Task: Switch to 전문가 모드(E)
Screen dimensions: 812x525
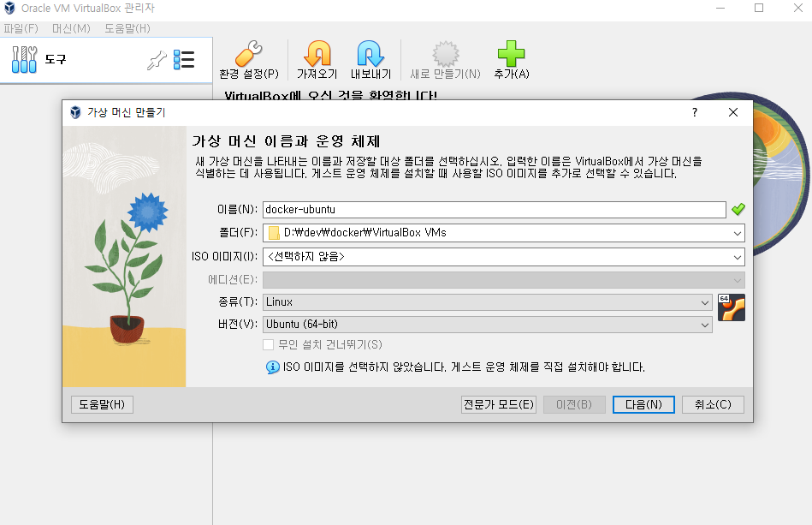Action: [499, 405]
